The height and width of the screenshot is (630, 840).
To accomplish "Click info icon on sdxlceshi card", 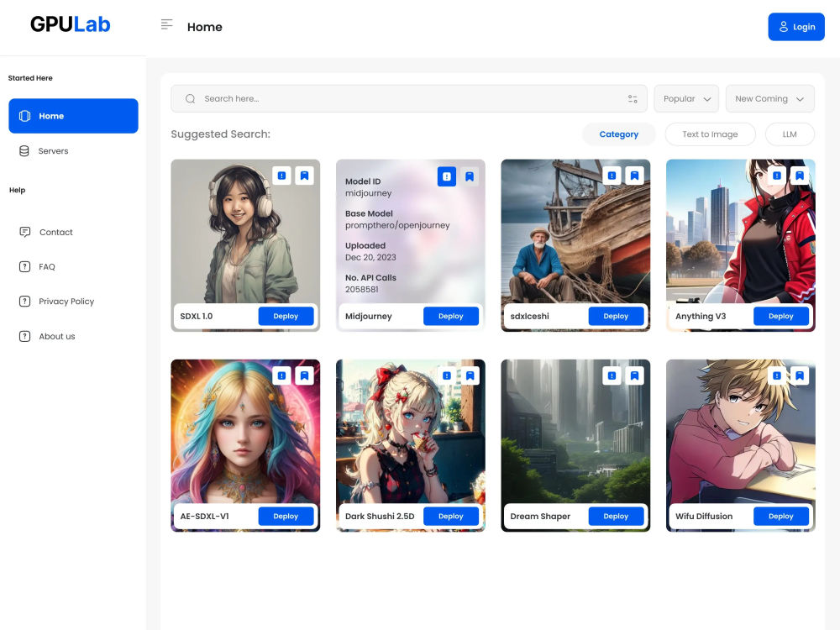I will click(x=612, y=176).
